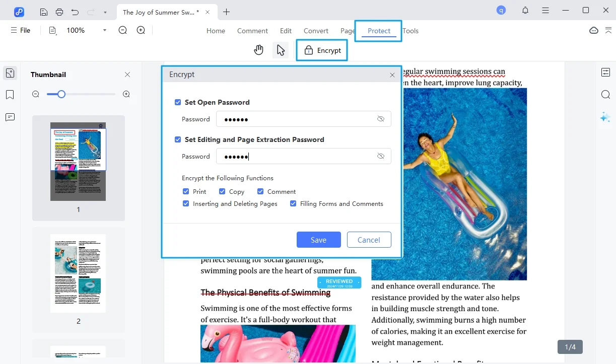Click the Save button
This screenshot has width=616, height=364.
(x=318, y=240)
